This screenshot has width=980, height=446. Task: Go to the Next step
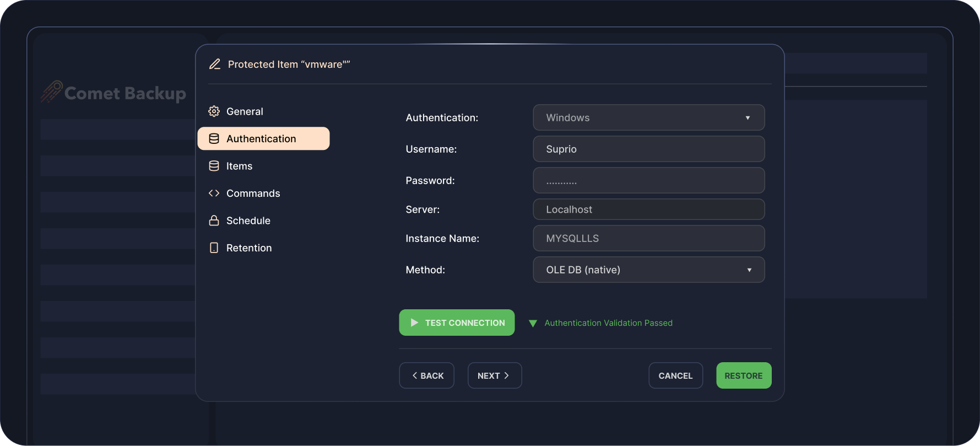point(494,375)
